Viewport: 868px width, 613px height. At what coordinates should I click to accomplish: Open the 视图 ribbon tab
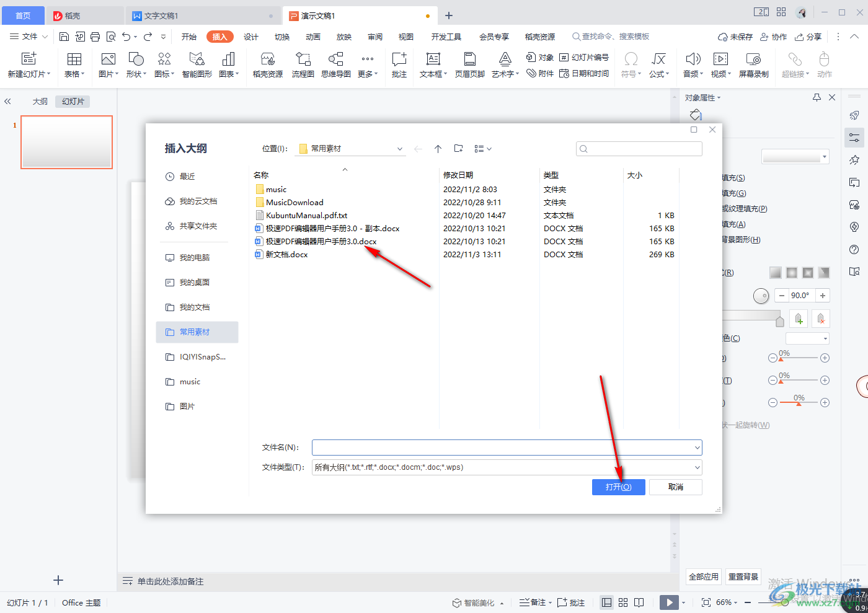pyautogui.click(x=406, y=37)
